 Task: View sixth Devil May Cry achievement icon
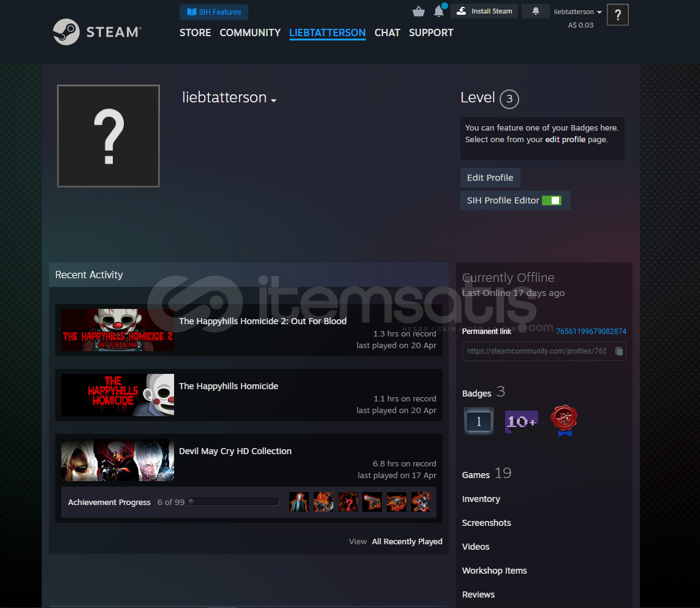[x=420, y=502]
